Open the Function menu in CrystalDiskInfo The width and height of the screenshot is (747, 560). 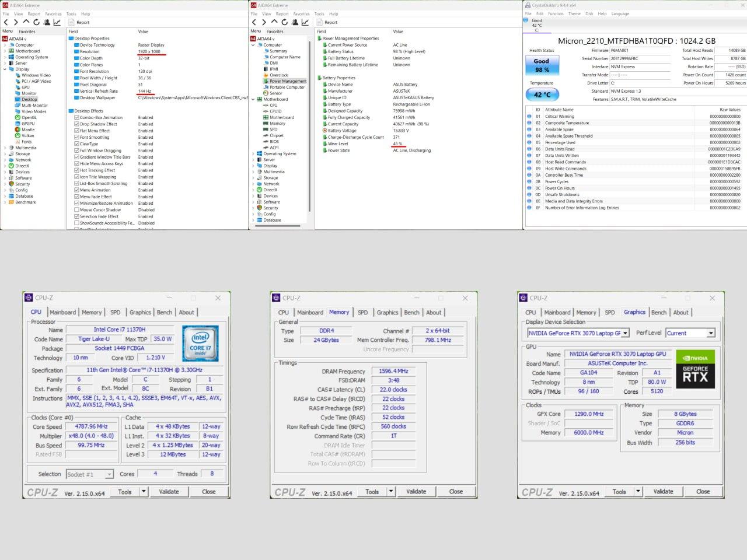point(556,13)
